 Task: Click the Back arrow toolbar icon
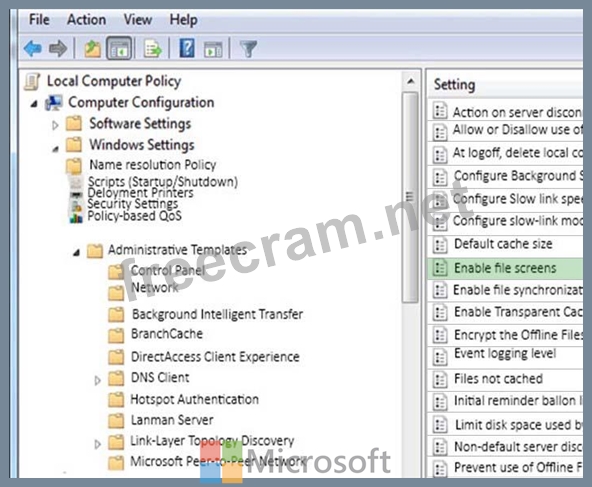(32, 49)
